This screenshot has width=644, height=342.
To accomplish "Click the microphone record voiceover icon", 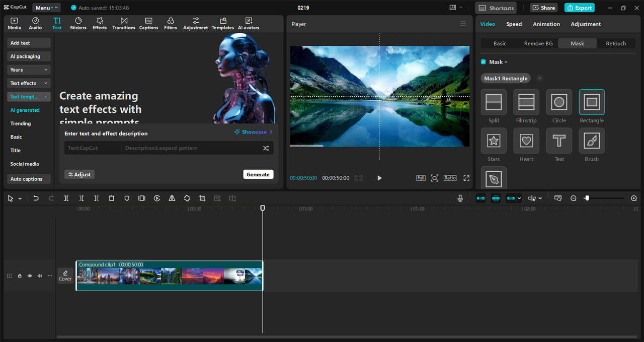I will 460,198.
